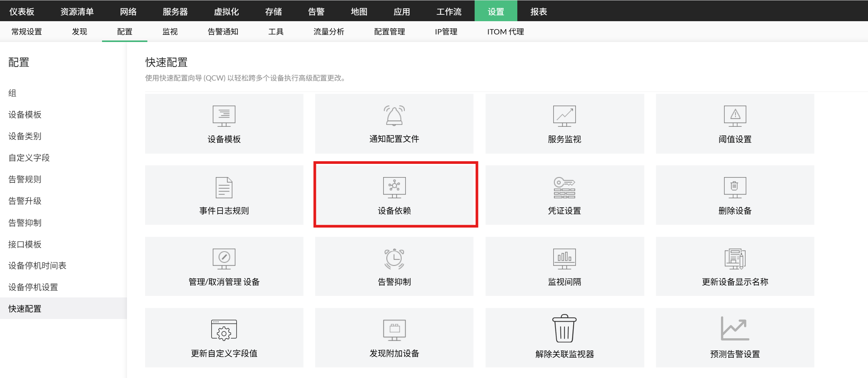The height and width of the screenshot is (378, 868).
Task: Click the 更新自定义字段值 gear icon
Action: [224, 330]
